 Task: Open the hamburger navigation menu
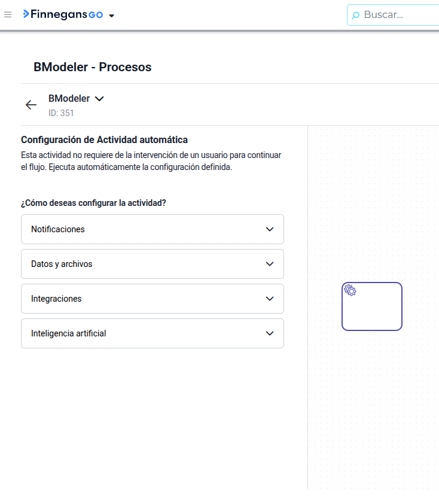(x=8, y=15)
